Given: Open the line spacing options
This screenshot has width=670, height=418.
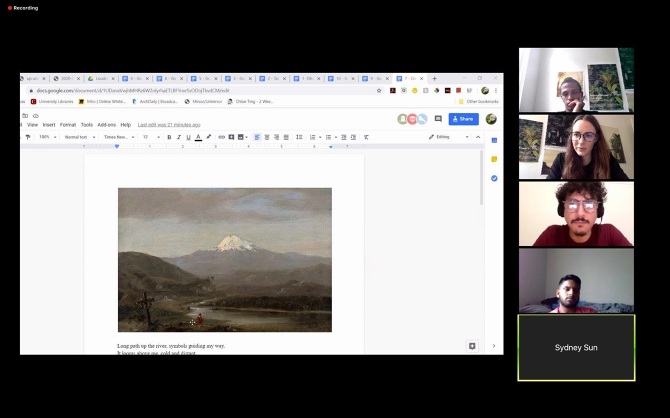Looking at the screenshot, I should coord(298,137).
